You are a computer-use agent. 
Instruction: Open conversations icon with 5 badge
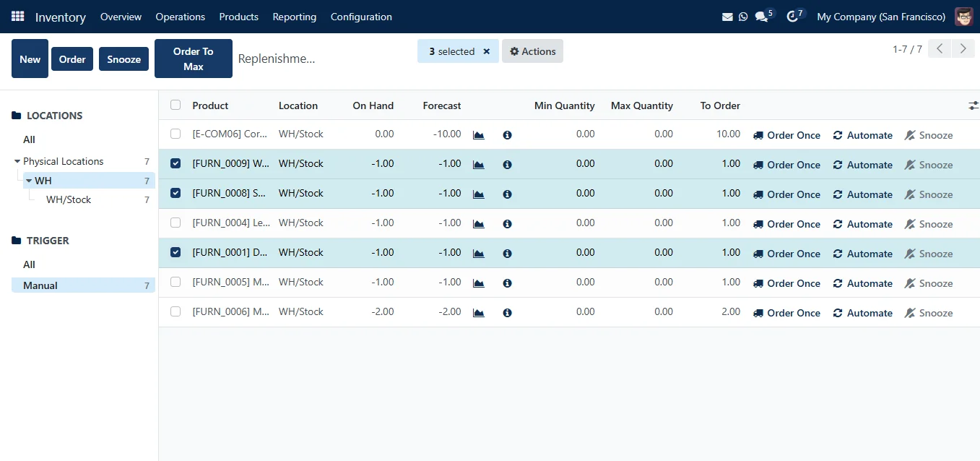[764, 16]
